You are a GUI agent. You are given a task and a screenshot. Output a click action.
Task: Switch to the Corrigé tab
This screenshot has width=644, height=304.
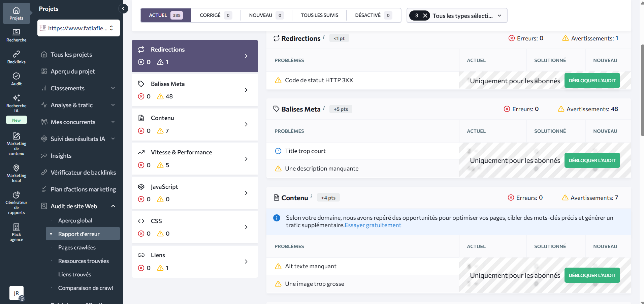click(x=216, y=15)
